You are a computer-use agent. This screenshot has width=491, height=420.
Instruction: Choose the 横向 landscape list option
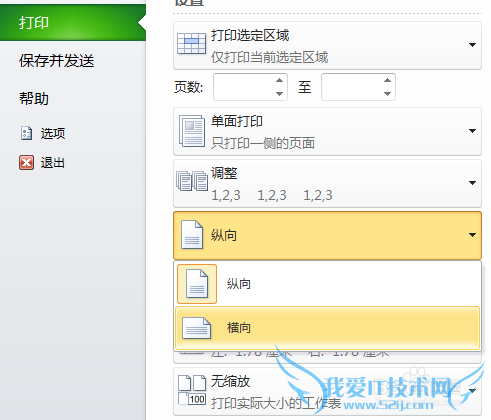click(328, 328)
